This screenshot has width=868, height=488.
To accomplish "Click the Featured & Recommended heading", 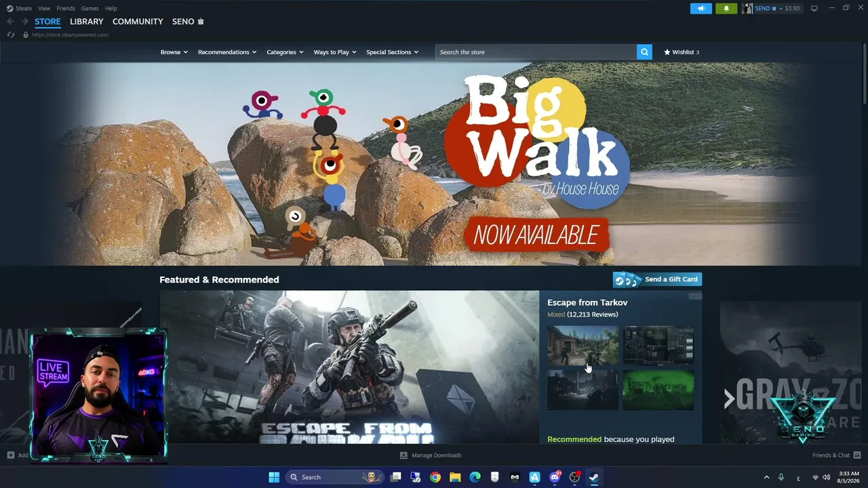I will point(219,279).
